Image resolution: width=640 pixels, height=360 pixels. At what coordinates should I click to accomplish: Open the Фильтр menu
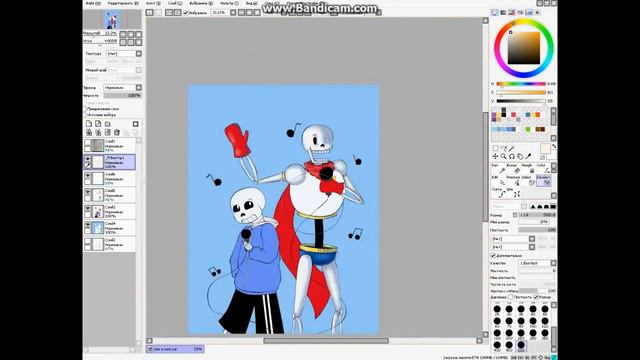229,3
